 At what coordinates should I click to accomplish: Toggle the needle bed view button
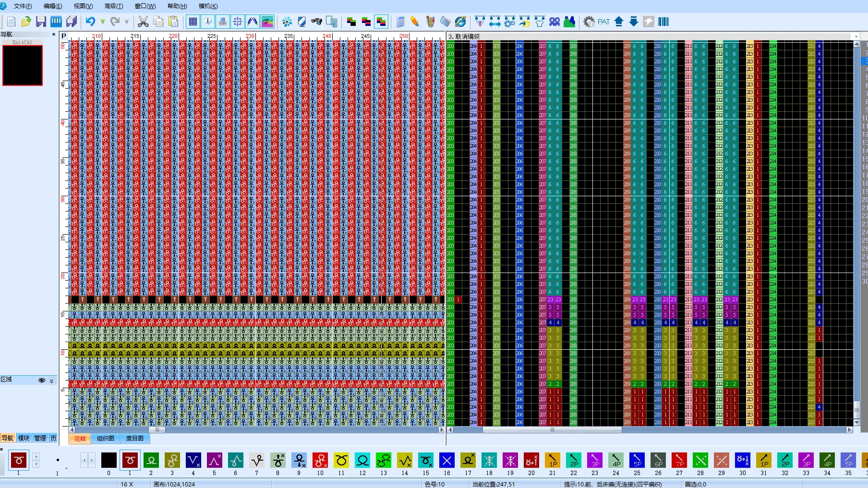pyautogui.click(x=253, y=22)
